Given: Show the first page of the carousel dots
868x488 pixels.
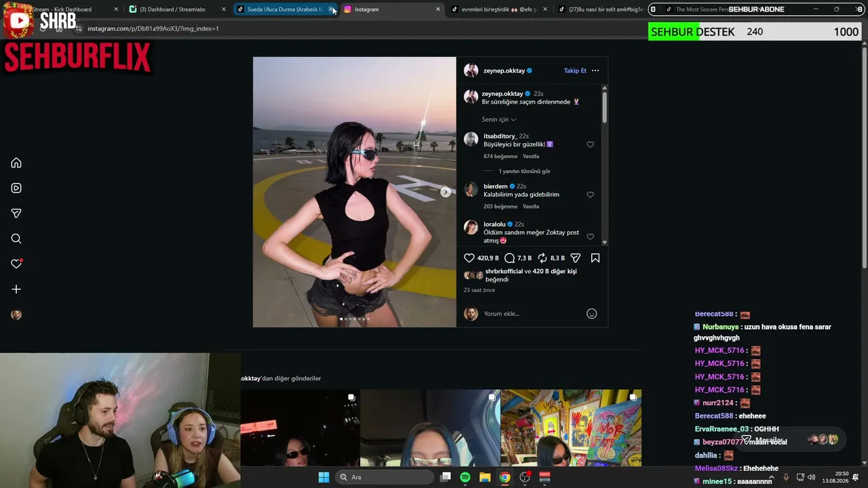Looking at the screenshot, I should (341, 319).
